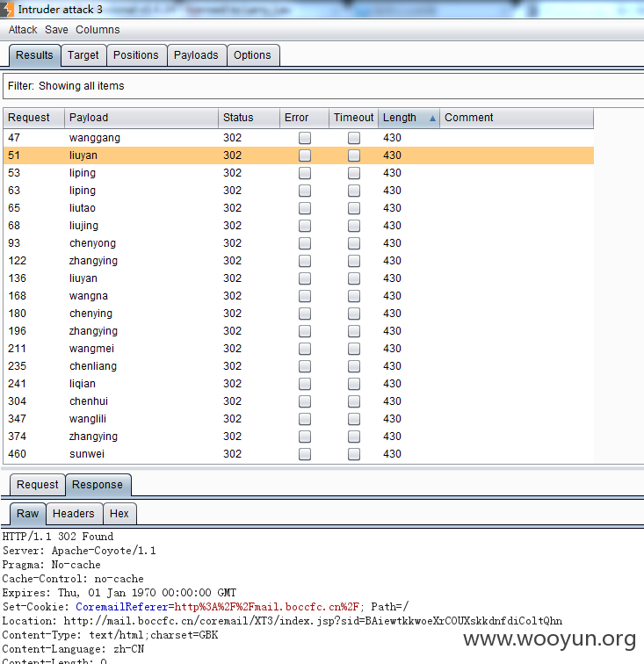Switch to the Payloads tab
The width and height of the screenshot is (644, 664).
(x=196, y=55)
